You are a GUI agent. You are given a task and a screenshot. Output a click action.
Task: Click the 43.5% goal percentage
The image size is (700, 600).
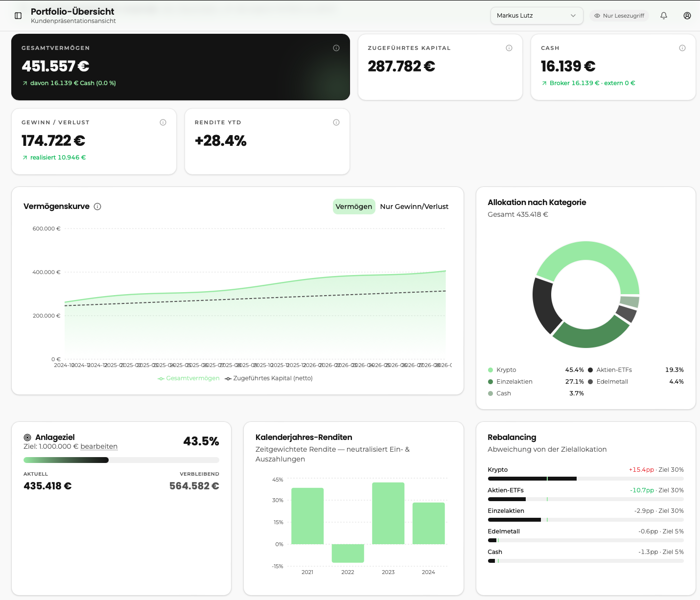(201, 441)
